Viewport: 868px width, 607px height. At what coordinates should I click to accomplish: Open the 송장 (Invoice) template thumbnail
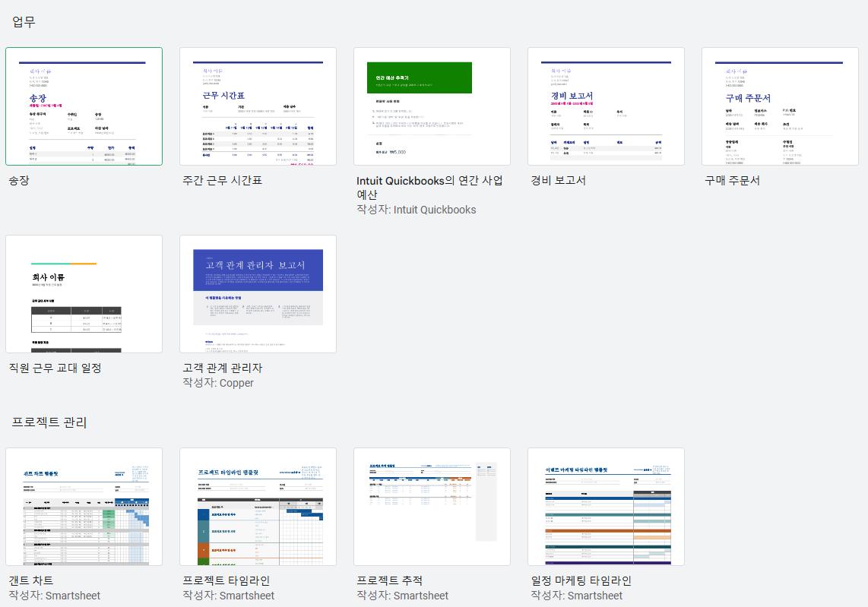click(x=84, y=106)
